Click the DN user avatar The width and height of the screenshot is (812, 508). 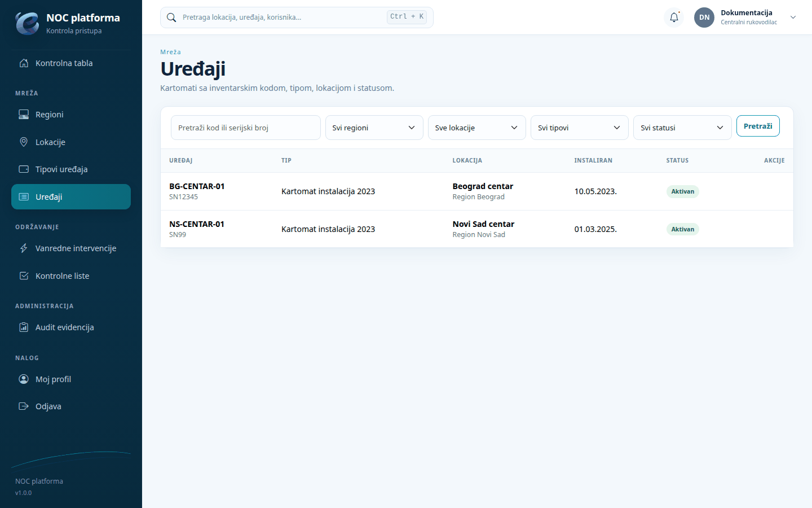coord(704,17)
